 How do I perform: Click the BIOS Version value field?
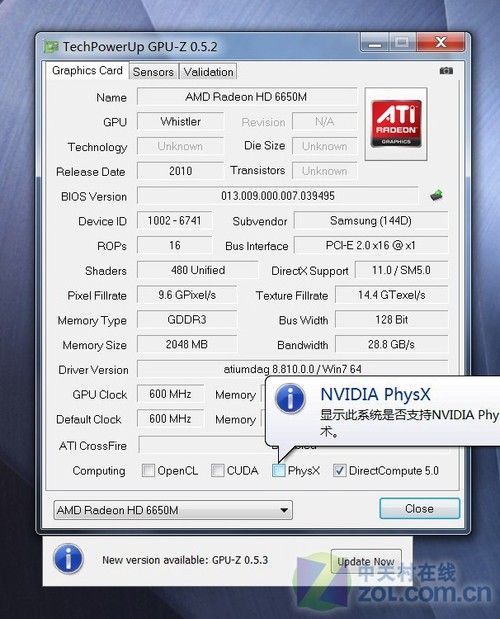(x=277, y=196)
